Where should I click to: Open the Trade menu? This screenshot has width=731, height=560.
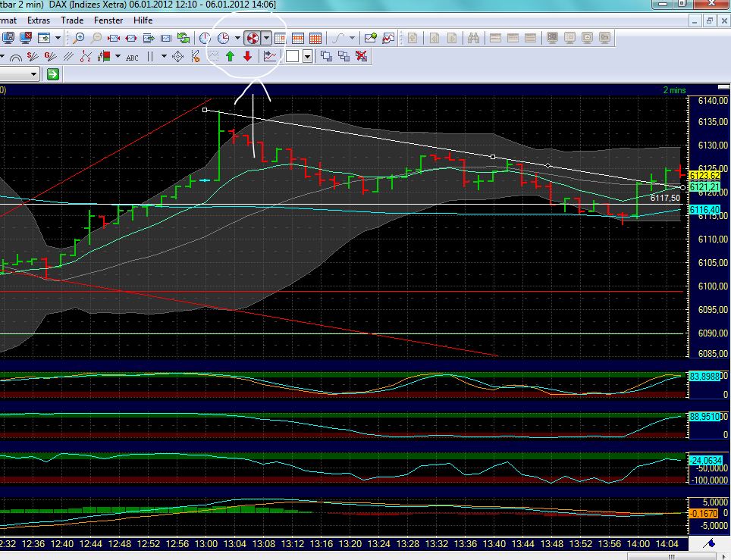[71, 20]
